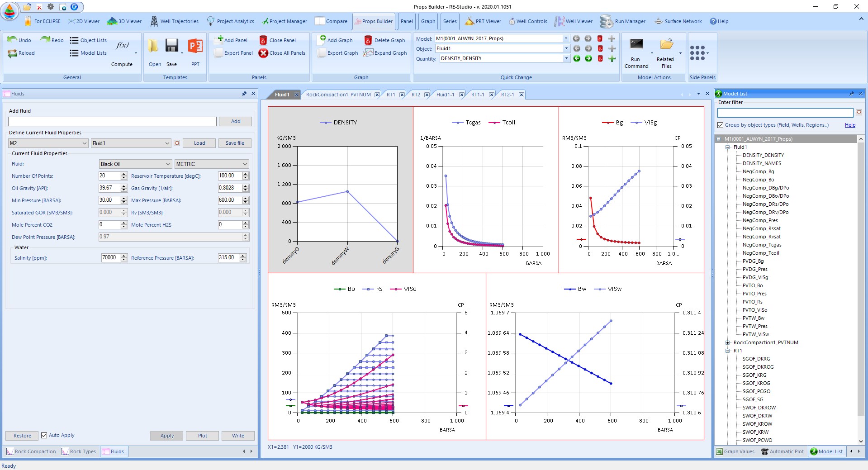Screen dimensions: 868x470
Task: Increment Number Of Points stepper
Action: 124,174
